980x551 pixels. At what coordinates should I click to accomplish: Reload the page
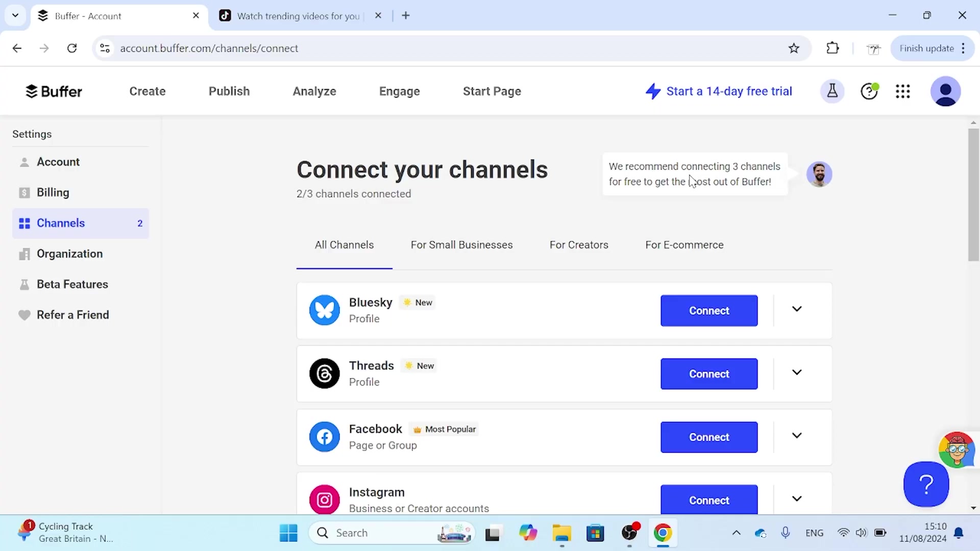(72, 48)
